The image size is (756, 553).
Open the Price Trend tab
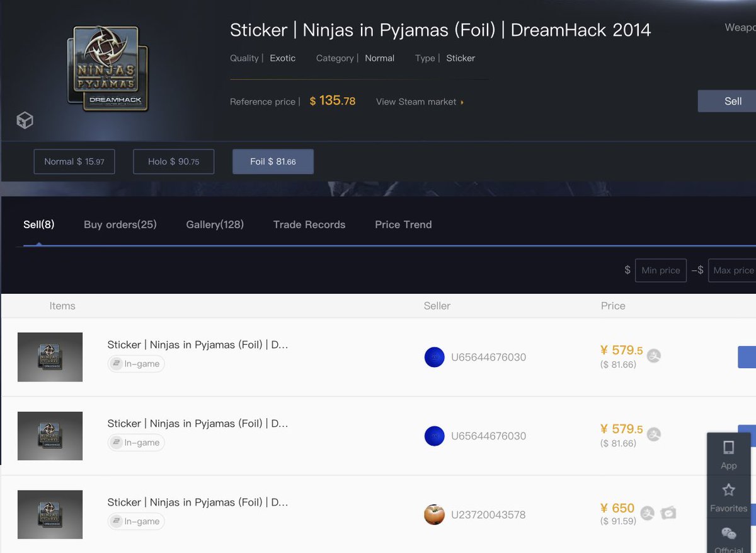pyautogui.click(x=403, y=224)
